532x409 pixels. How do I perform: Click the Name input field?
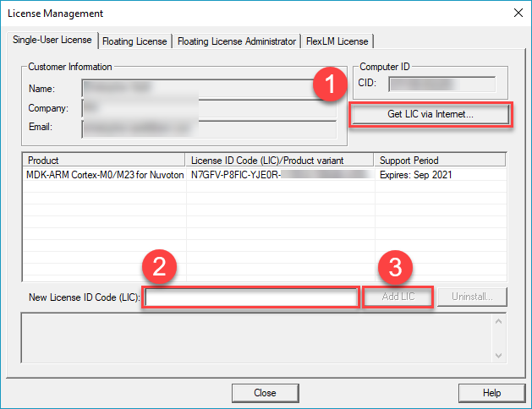[x=209, y=89]
